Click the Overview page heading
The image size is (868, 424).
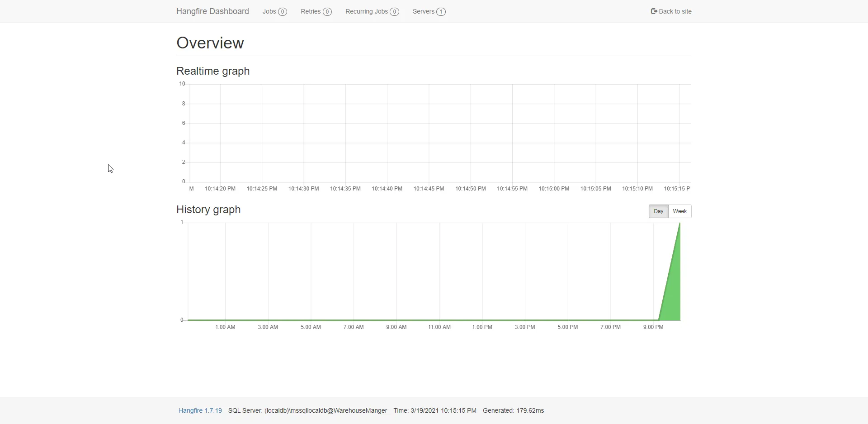pos(210,43)
